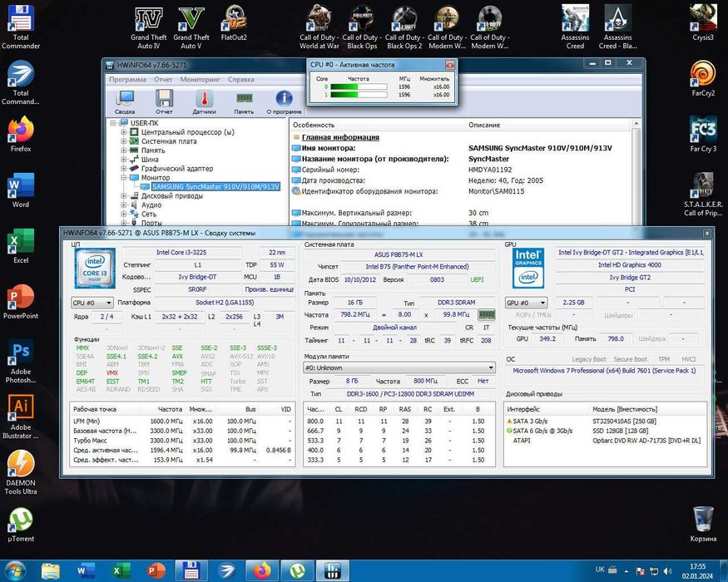Click the volume speaker tray icon
728x582 pixels.
[x=667, y=570]
